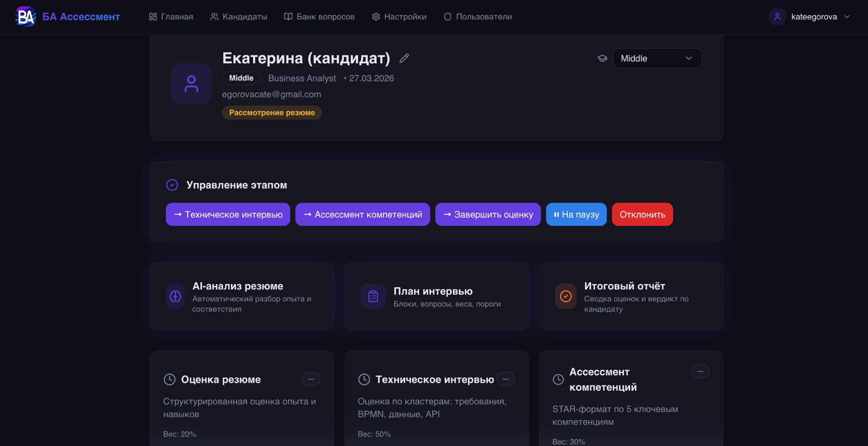The height and width of the screenshot is (446, 868).
Task: Click the red Отклонить button
Action: pos(642,214)
